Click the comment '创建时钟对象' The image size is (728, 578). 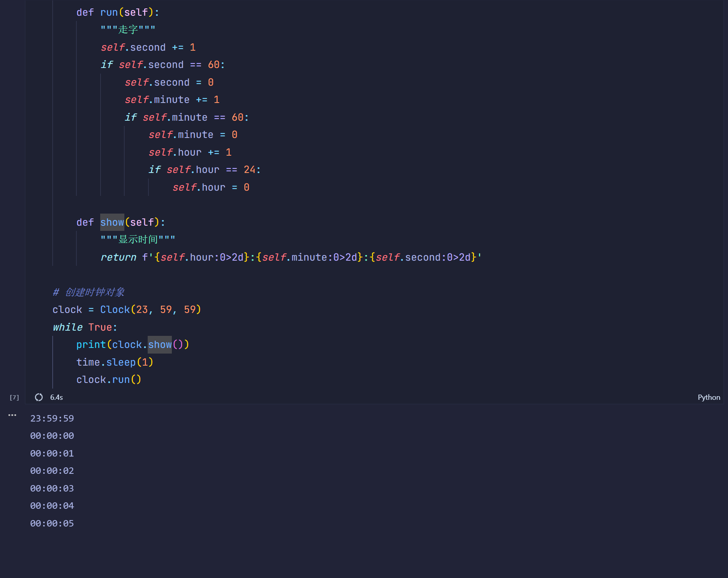pyautogui.click(x=89, y=292)
